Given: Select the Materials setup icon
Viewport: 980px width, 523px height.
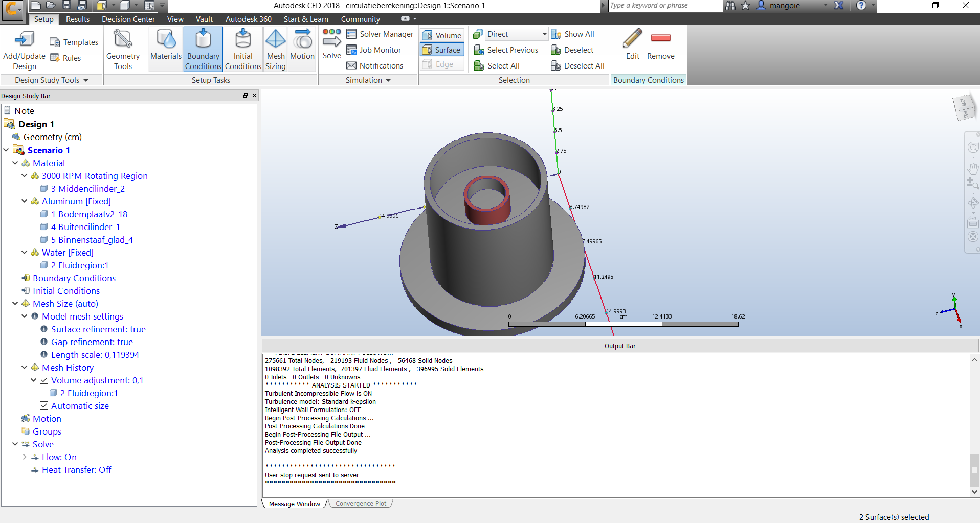Looking at the screenshot, I should pos(166,48).
